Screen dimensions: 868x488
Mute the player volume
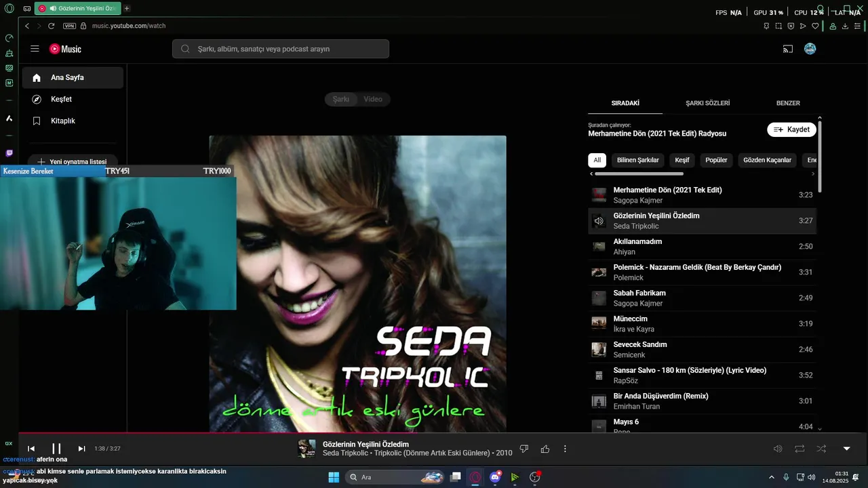pos(778,449)
